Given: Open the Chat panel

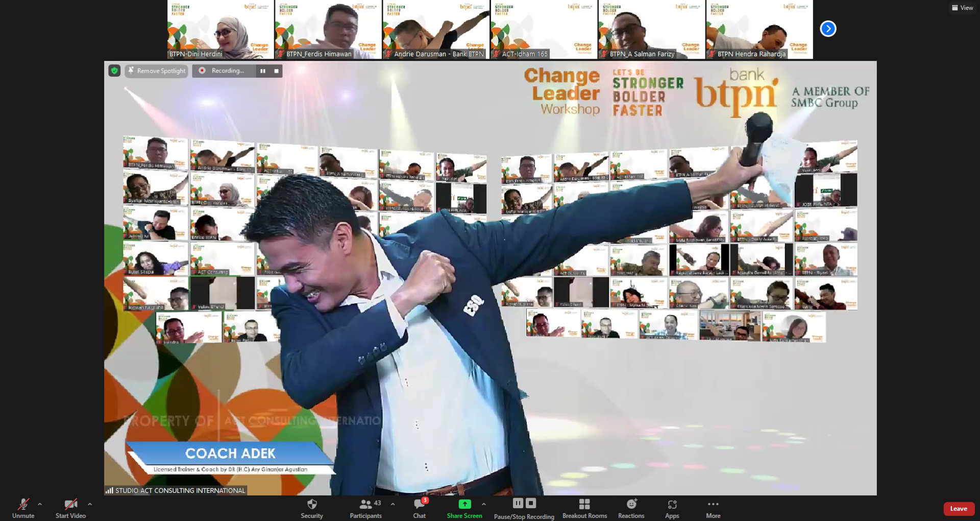Looking at the screenshot, I should pos(420,508).
